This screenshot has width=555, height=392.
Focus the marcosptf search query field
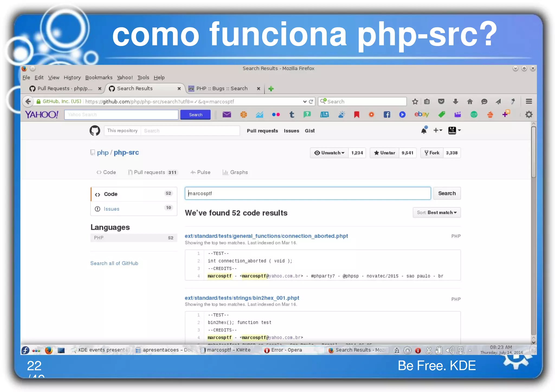click(x=308, y=193)
